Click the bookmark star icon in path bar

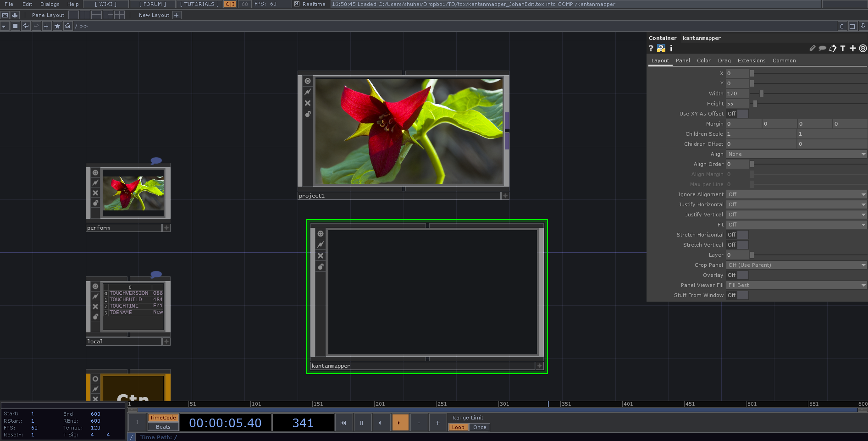(57, 26)
